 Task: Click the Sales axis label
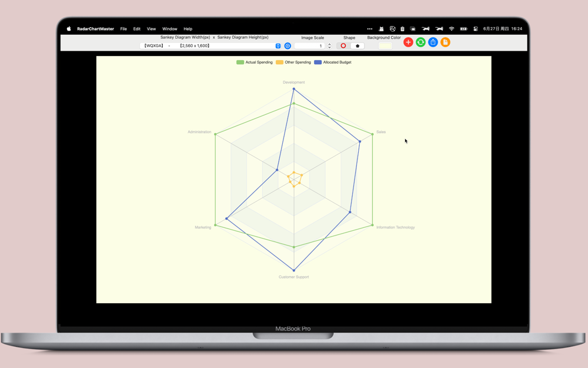[381, 132]
